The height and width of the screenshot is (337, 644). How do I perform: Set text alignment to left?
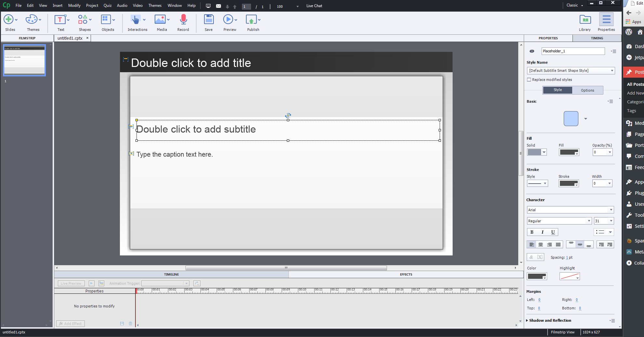coord(532,244)
